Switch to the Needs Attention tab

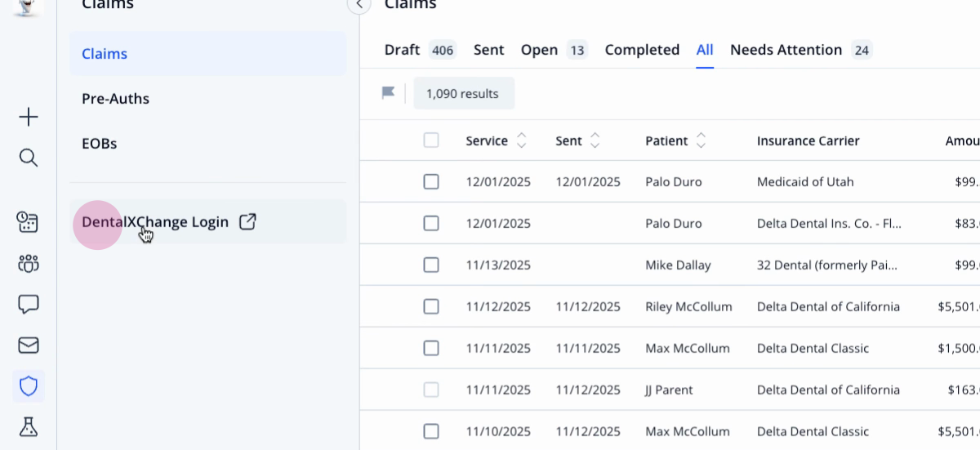(786, 50)
